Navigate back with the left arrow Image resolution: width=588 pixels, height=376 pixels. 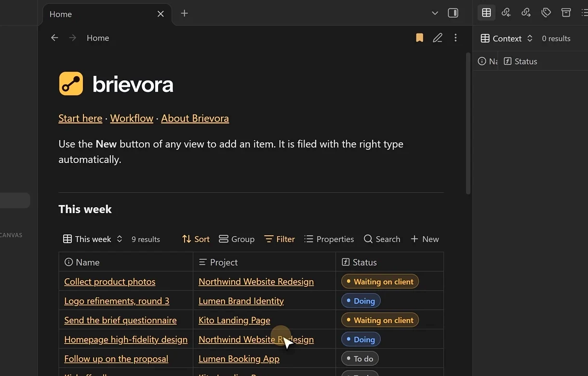click(54, 38)
